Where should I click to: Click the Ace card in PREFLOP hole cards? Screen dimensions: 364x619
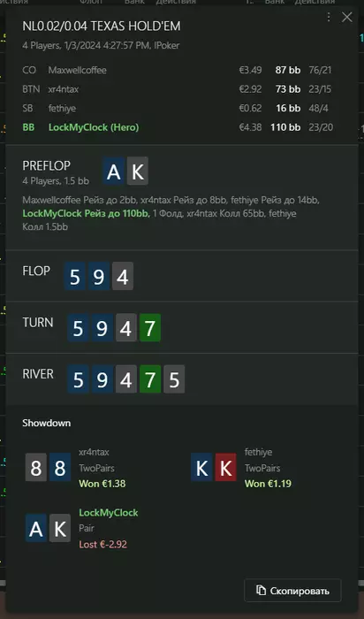pos(114,171)
